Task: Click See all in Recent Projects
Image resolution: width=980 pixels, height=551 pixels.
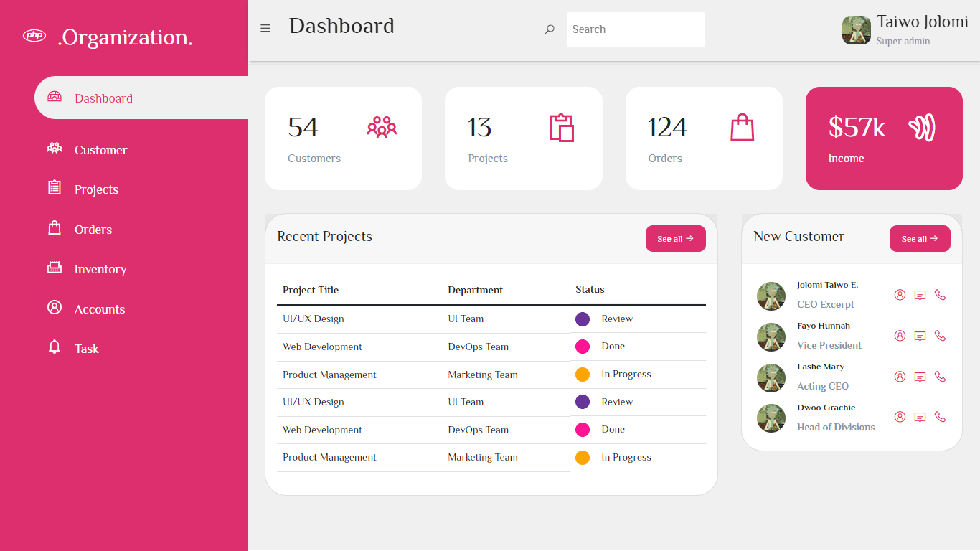Action: coord(676,239)
